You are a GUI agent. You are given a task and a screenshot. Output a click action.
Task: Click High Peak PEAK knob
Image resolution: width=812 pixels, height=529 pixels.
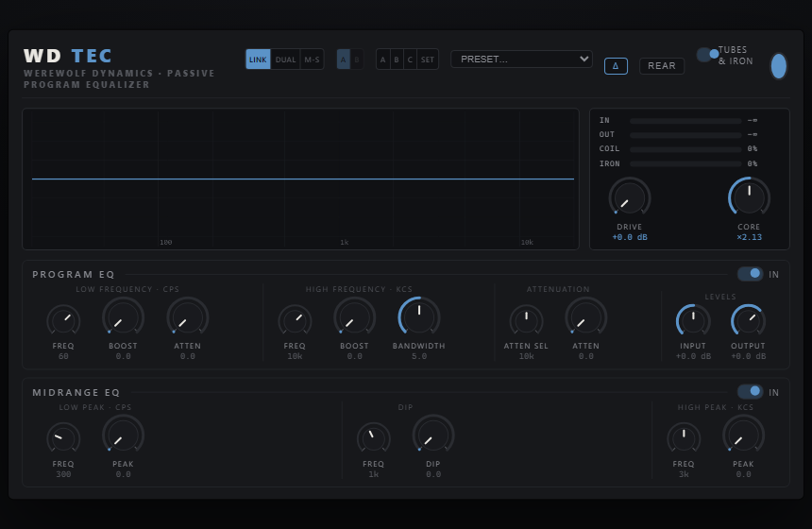click(x=744, y=435)
